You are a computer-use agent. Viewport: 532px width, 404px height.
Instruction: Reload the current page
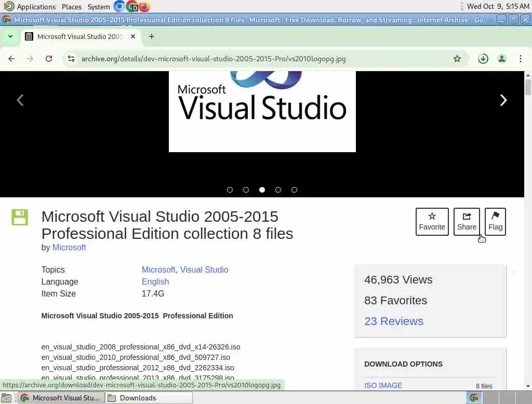49,59
